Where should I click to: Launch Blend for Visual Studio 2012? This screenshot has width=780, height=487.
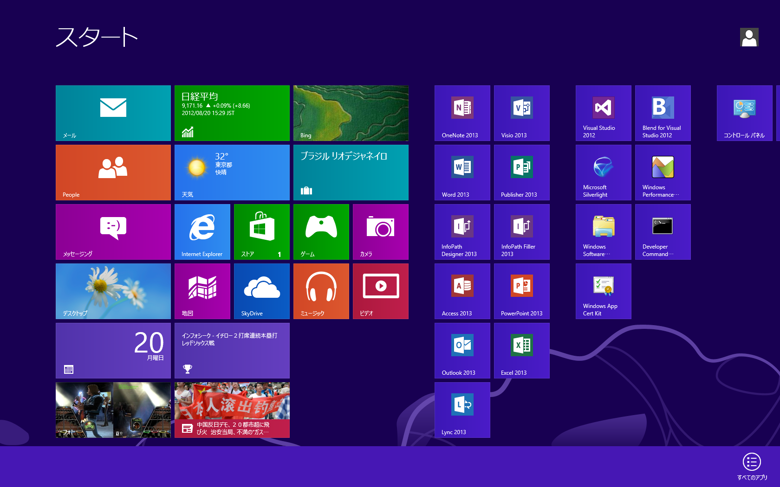(x=663, y=113)
